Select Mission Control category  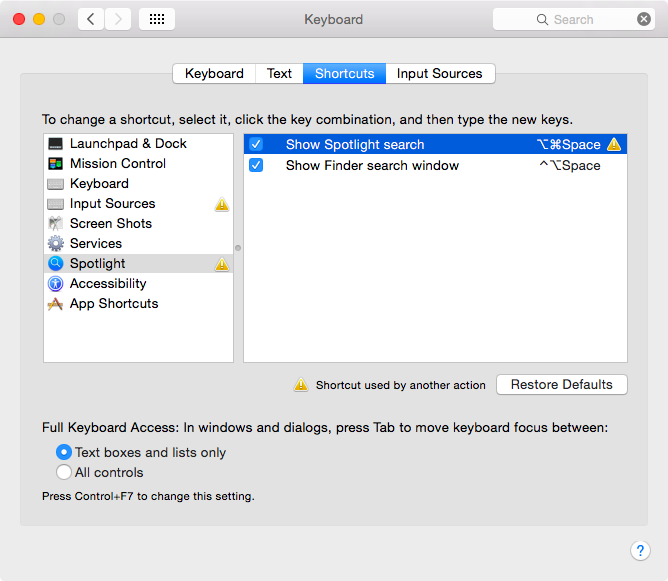(138, 164)
